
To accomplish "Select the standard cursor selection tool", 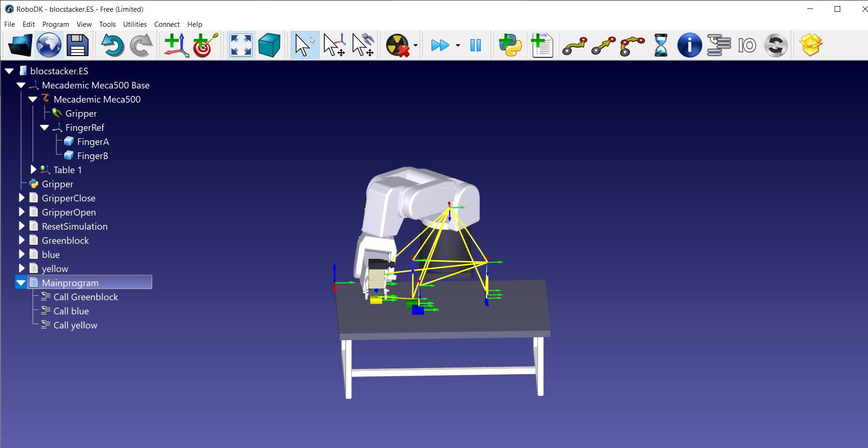I will coord(304,45).
